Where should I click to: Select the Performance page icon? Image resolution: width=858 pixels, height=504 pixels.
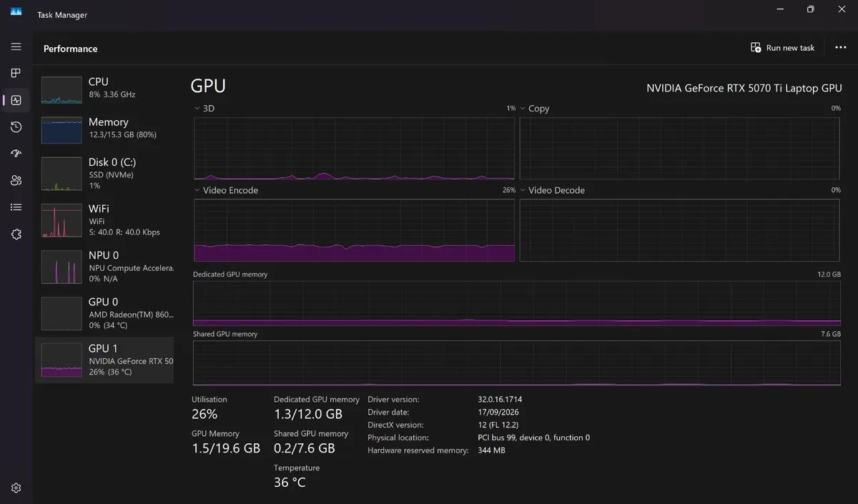(x=16, y=100)
